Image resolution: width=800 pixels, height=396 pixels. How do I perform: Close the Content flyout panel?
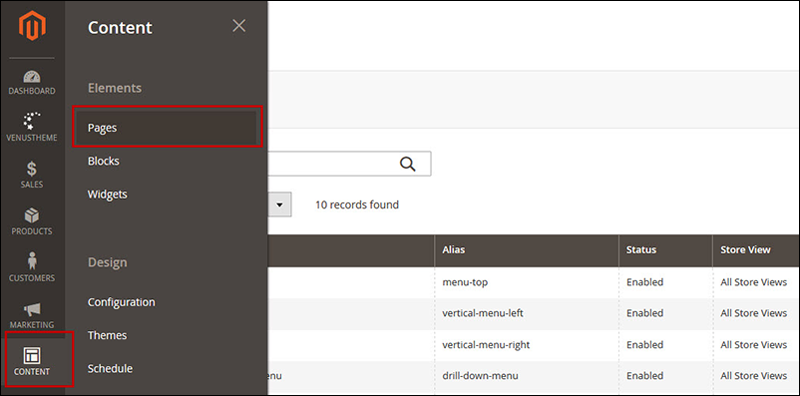tap(239, 26)
